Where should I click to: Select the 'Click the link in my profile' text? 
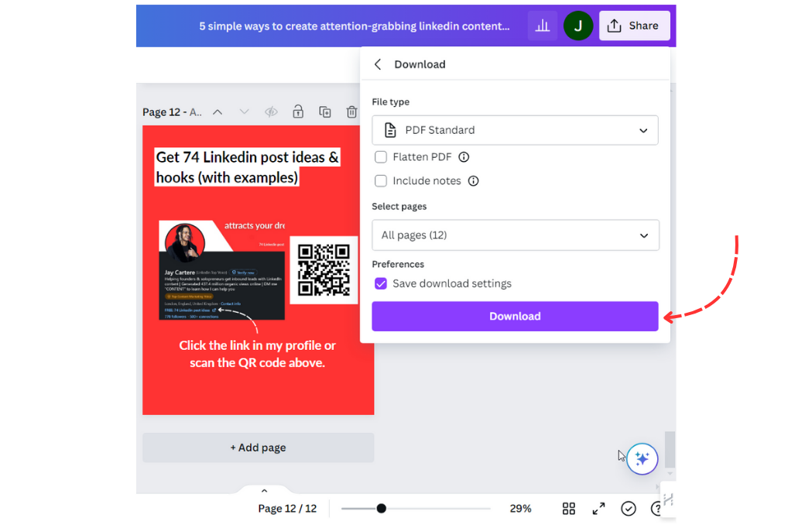click(257, 354)
